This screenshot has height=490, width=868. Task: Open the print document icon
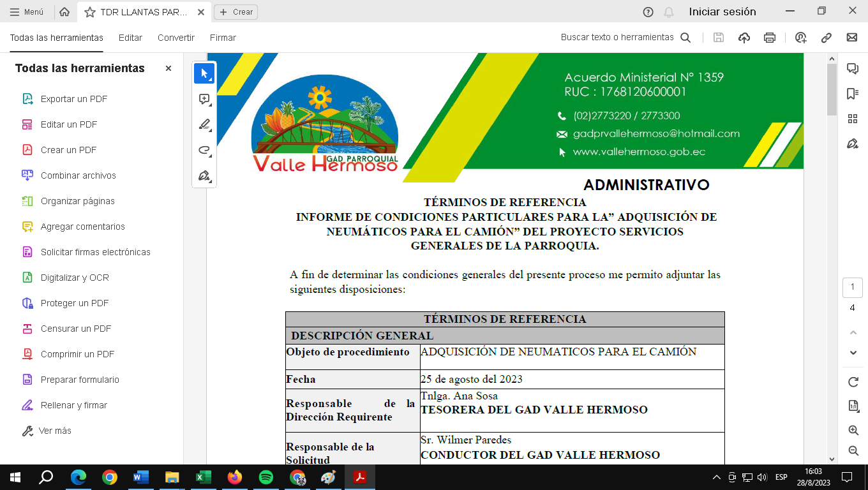(x=770, y=38)
